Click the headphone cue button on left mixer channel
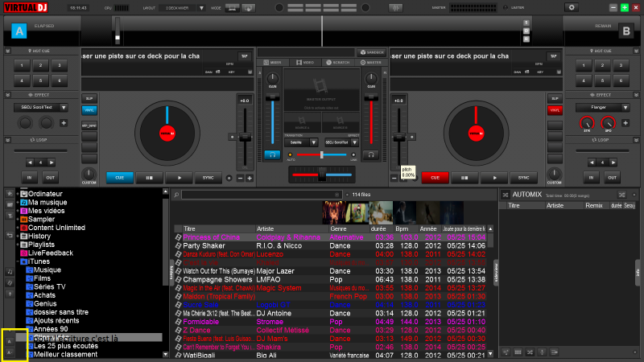Screen dimensions: 644x362 pyautogui.click(x=273, y=154)
